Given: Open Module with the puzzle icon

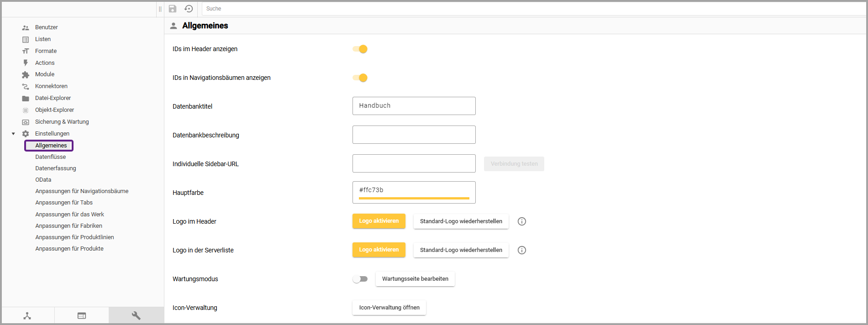Looking at the screenshot, I should pos(44,74).
